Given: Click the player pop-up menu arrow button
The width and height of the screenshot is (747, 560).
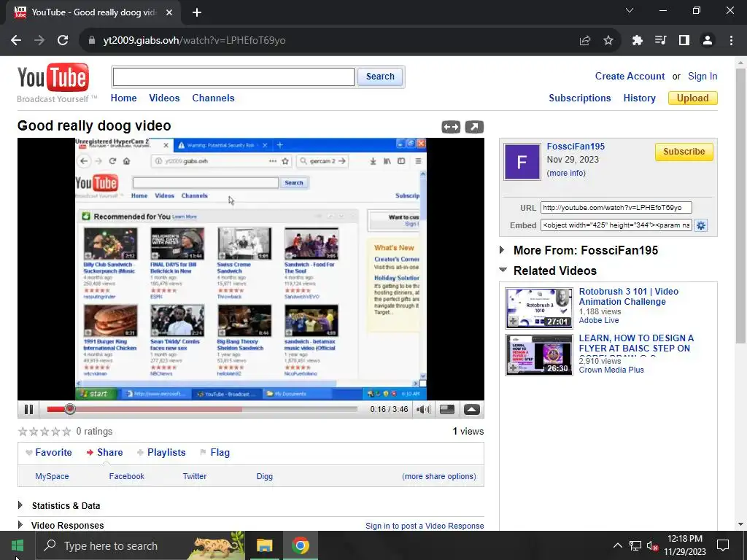Looking at the screenshot, I should [x=472, y=410].
